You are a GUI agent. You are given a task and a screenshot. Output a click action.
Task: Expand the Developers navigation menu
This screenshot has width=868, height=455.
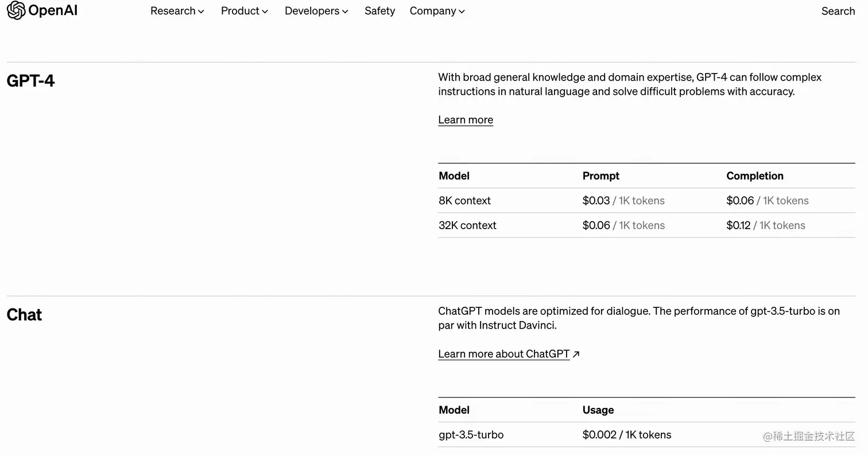coord(316,11)
